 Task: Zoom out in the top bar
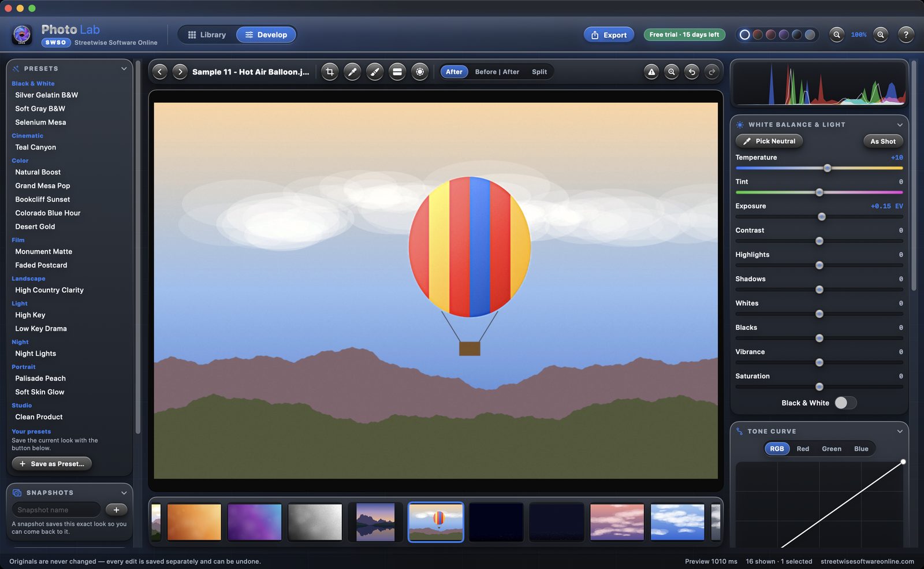[x=837, y=35]
